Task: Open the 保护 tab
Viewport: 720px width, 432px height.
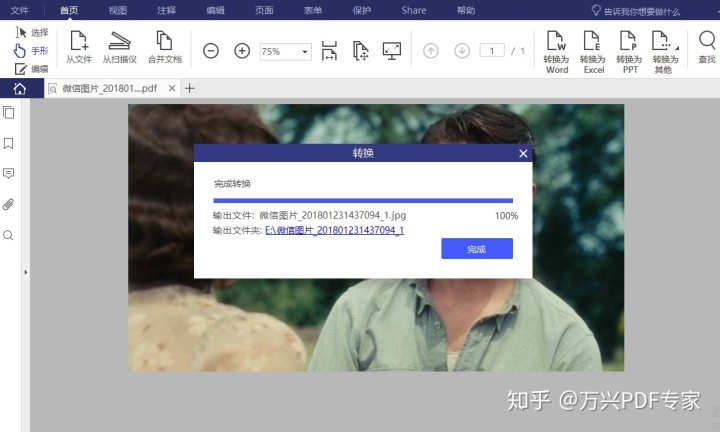Action: [361, 10]
